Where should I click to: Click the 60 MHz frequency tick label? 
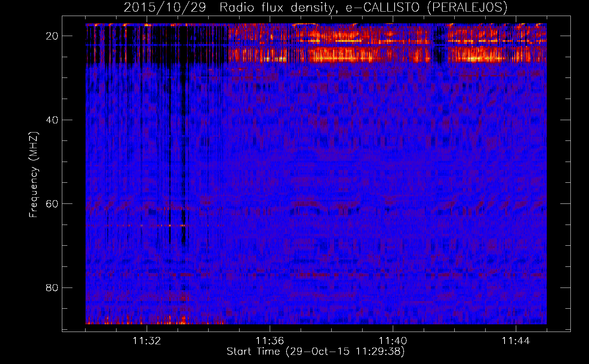coord(52,204)
